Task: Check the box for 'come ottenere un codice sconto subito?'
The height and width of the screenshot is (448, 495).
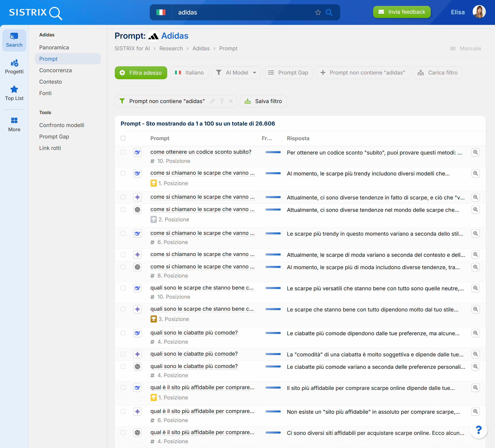Action: click(123, 152)
